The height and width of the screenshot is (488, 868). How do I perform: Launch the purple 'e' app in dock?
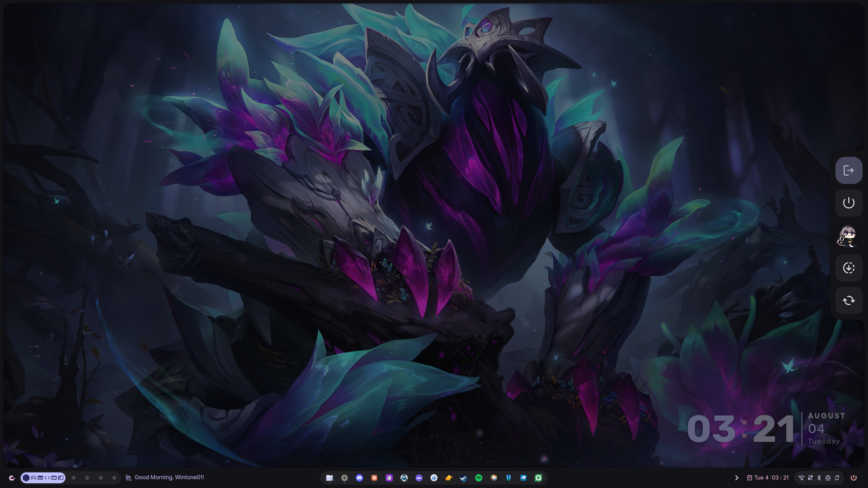[x=389, y=478]
